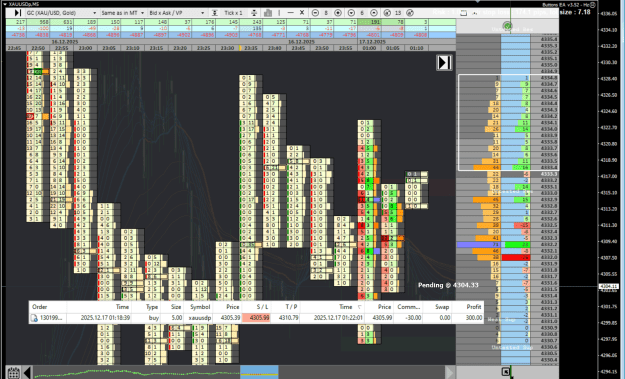Click the small arrow icon at the ladder's bottom
The image size is (625, 379).
point(505,371)
